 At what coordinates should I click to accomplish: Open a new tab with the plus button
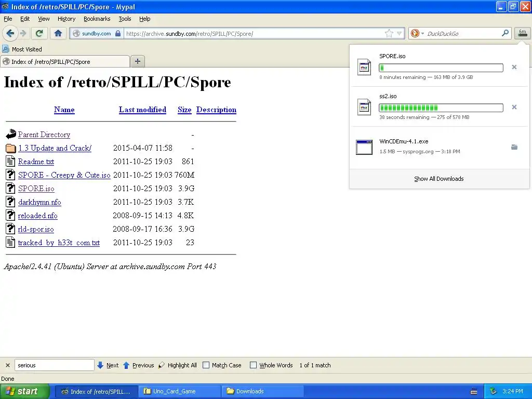click(x=137, y=61)
